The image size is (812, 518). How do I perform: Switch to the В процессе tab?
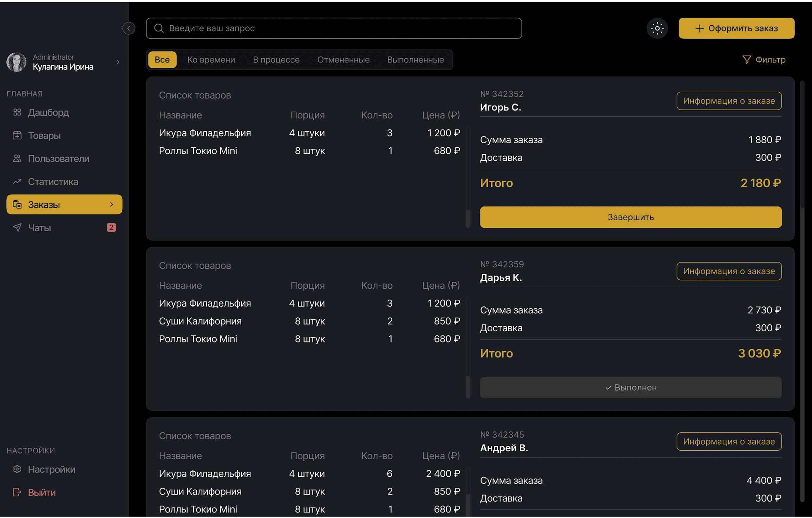[x=276, y=60]
